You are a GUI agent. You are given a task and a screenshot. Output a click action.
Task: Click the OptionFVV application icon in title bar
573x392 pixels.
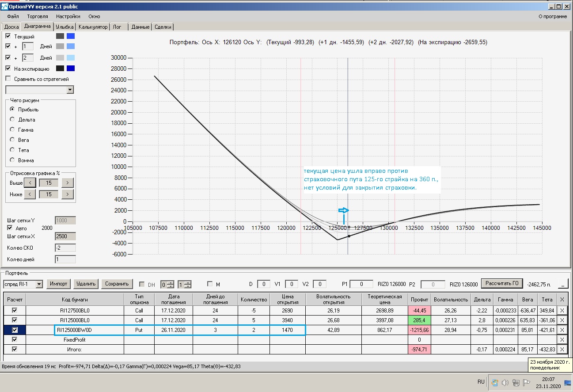pyautogui.click(x=5, y=7)
